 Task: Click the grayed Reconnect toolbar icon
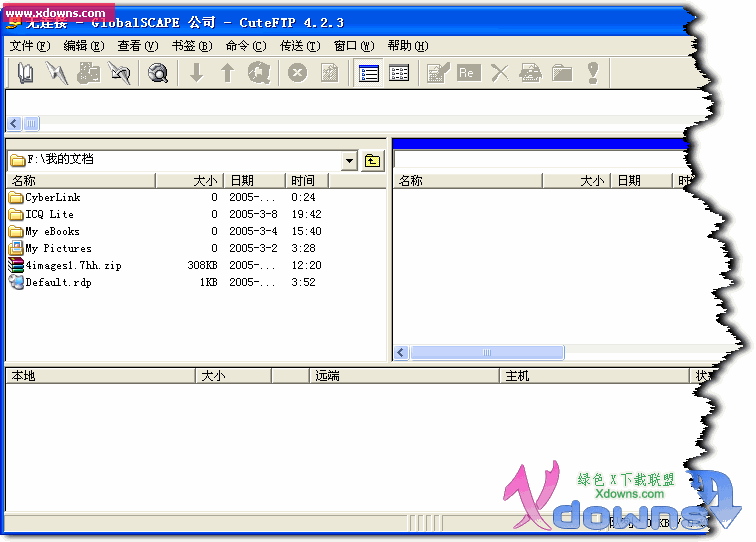pos(88,73)
